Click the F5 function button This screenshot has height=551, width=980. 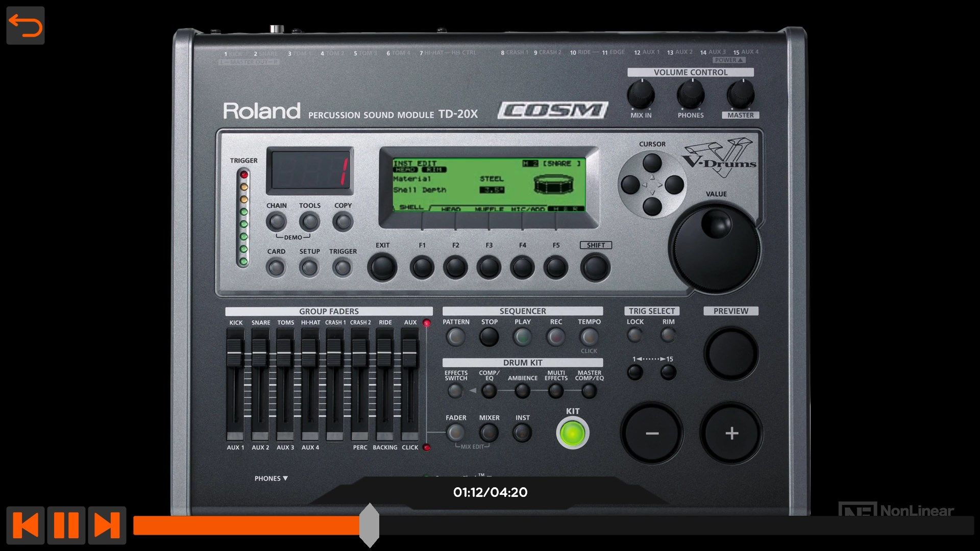(556, 267)
